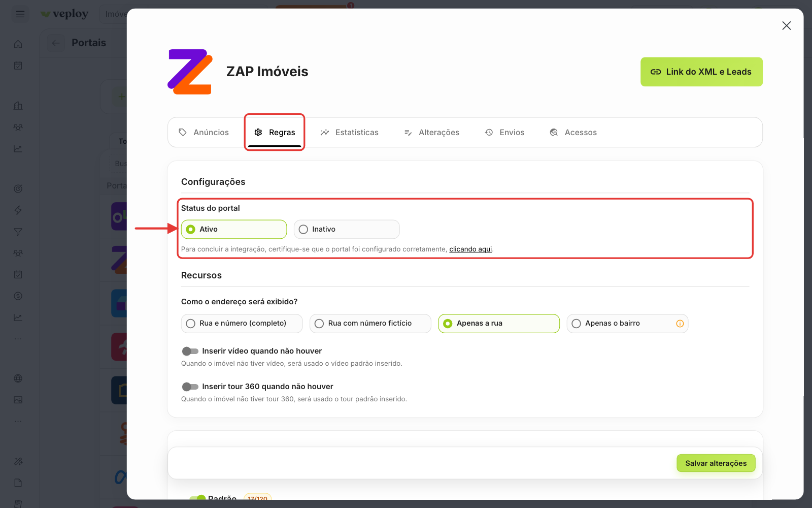
Task: Click the Recursos section heading
Action: 201,275
